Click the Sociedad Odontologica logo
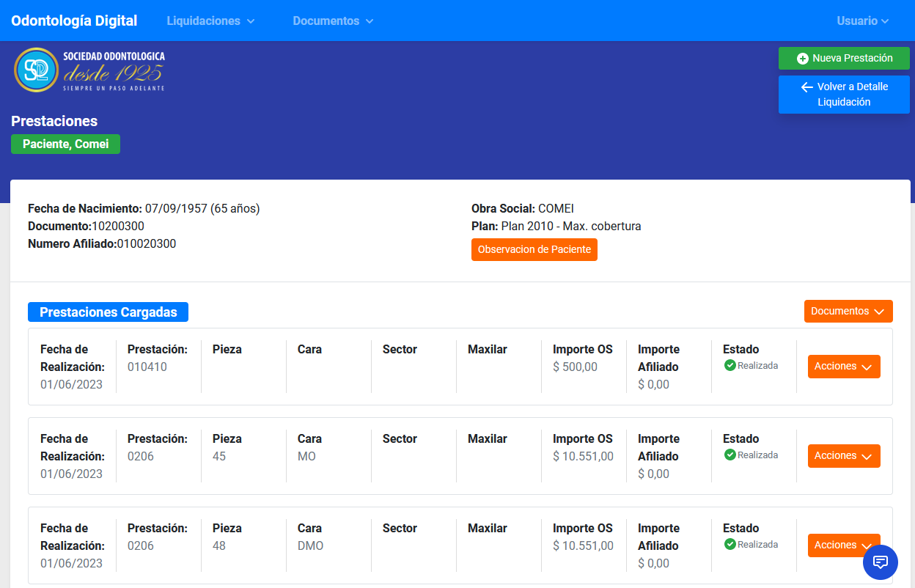This screenshot has height=588, width=915. click(89, 70)
